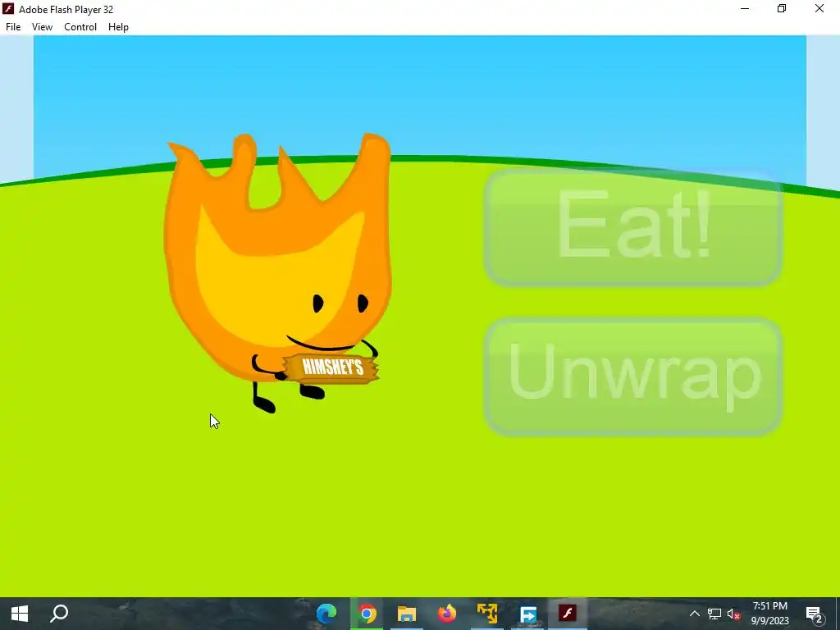This screenshot has width=840, height=630.
Task: Click the Unwrap button
Action: click(633, 377)
